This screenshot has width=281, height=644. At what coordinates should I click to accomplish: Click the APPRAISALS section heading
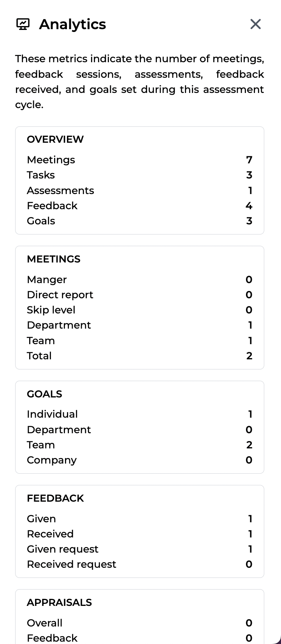(59, 602)
